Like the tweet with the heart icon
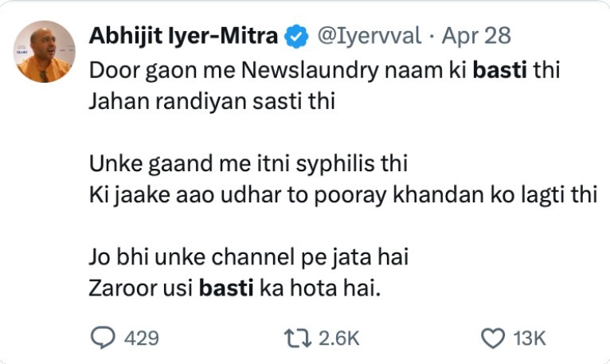 pos(493,338)
